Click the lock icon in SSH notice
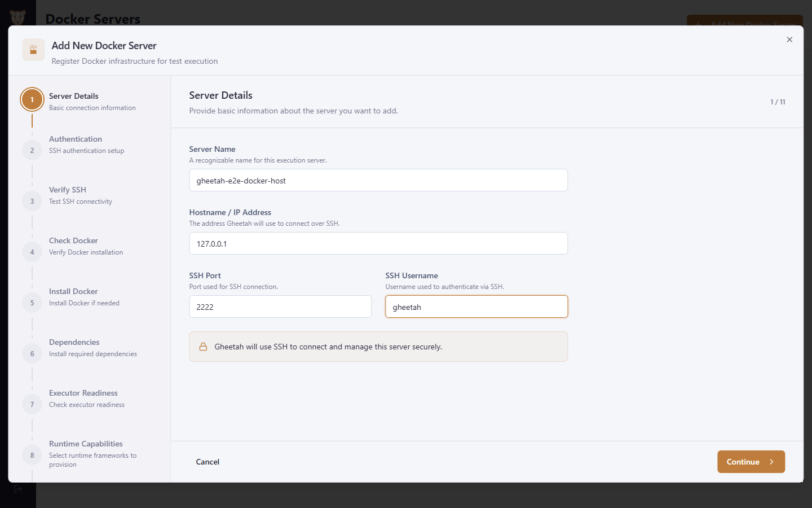Image resolution: width=812 pixels, height=508 pixels. (203, 347)
